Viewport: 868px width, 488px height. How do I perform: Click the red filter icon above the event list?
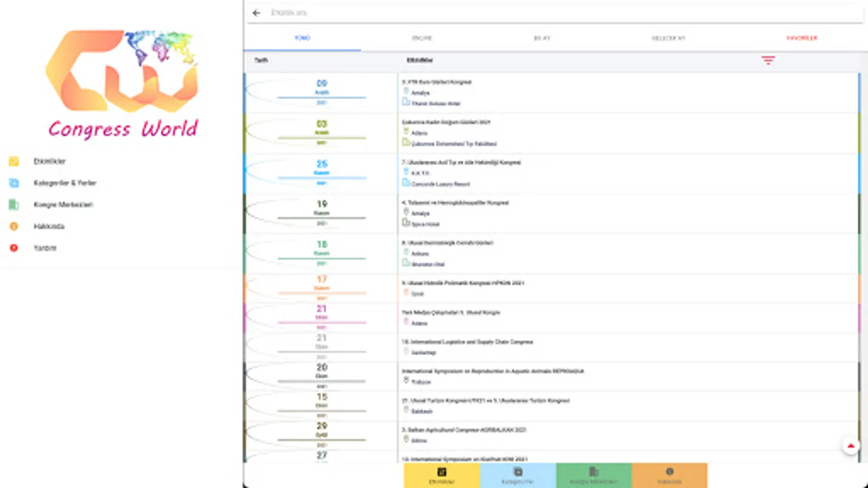pos(769,61)
